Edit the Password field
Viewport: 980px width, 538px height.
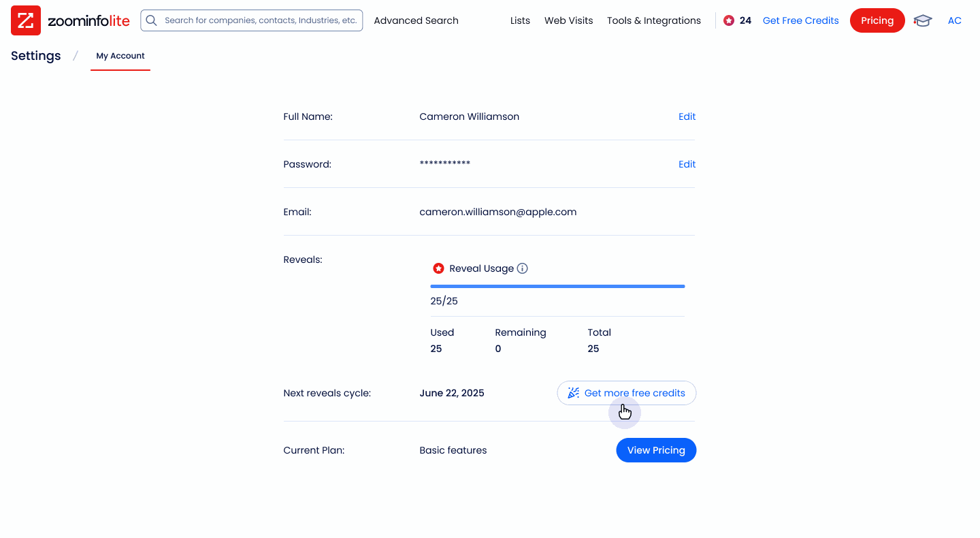(687, 164)
